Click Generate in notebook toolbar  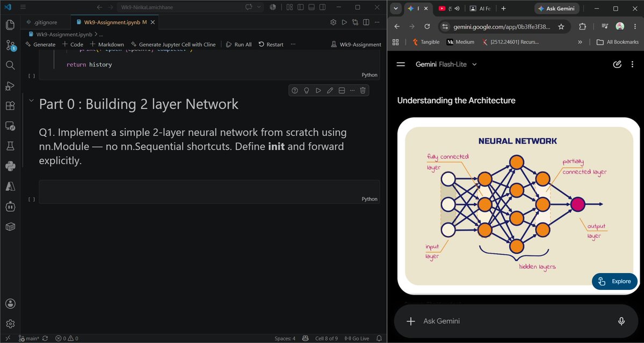[40, 45]
